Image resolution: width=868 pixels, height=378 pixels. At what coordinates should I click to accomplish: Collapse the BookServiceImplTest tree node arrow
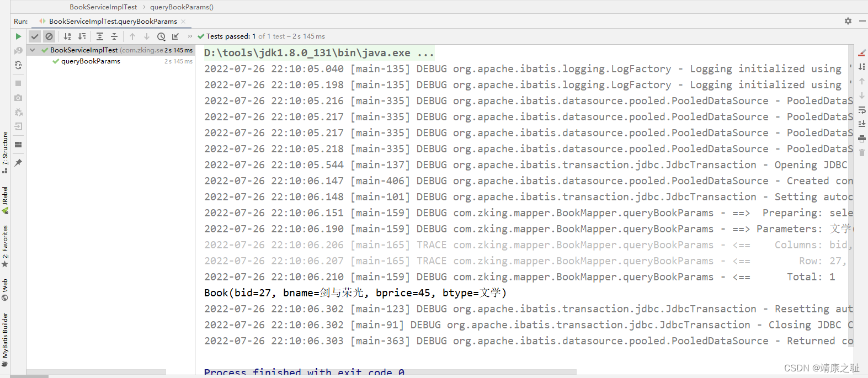[x=33, y=50]
